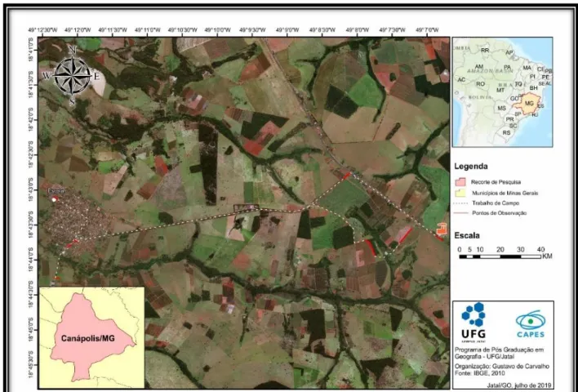Click the red Pontos de Observação line sample

tap(460, 213)
